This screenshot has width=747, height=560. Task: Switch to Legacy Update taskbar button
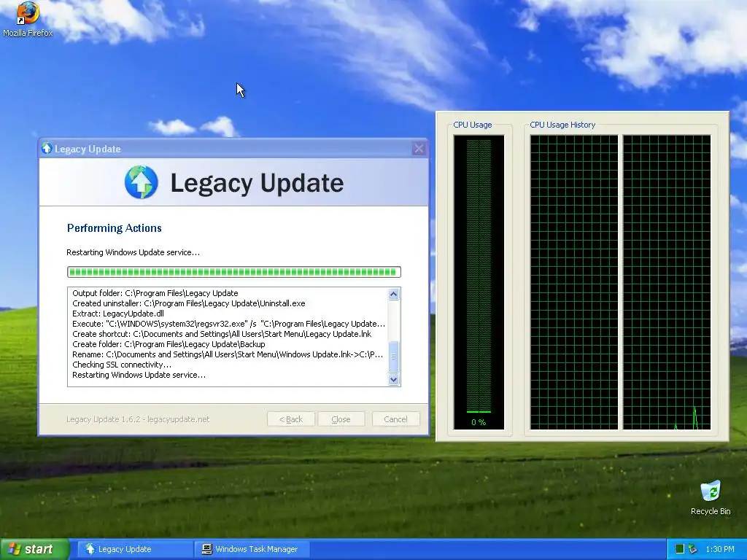[x=135, y=549]
